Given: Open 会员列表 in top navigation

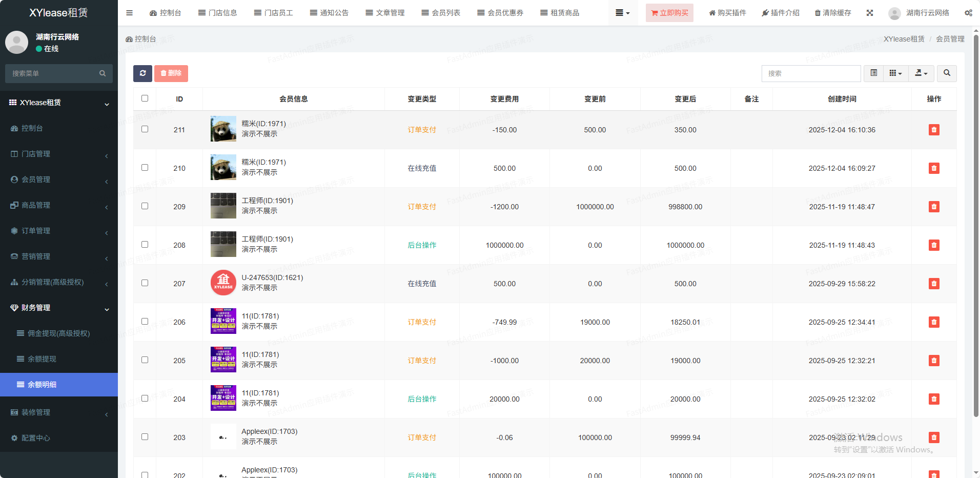Looking at the screenshot, I should (441, 13).
